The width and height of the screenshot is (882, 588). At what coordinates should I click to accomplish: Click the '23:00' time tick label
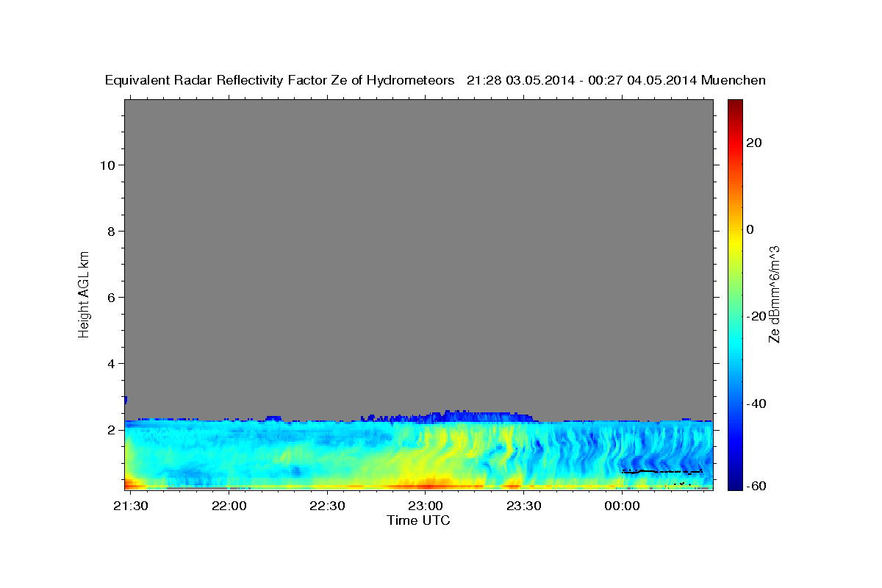[x=426, y=506]
